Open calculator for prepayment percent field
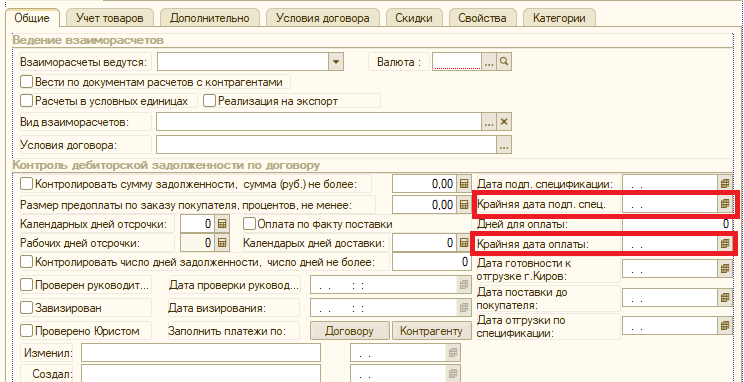Image resolution: width=744 pixels, height=382 pixels. click(464, 205)
